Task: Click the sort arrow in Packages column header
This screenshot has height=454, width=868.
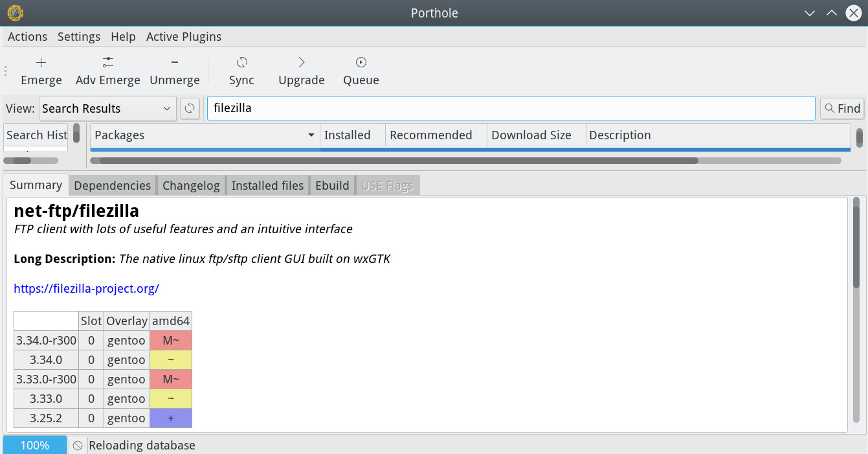Action: (x=311, y=135)
